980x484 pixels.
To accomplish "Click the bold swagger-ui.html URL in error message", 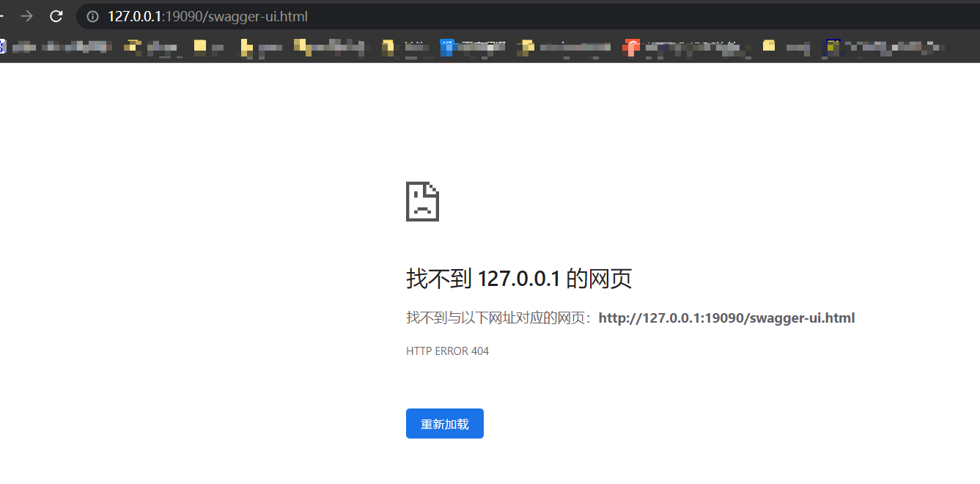I will click(x=726, y=318).
